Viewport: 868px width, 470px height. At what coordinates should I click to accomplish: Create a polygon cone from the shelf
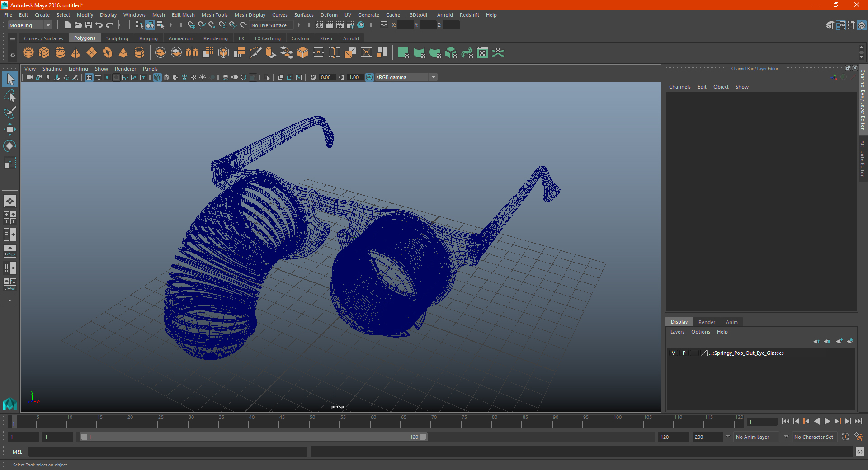coord(76,53)
